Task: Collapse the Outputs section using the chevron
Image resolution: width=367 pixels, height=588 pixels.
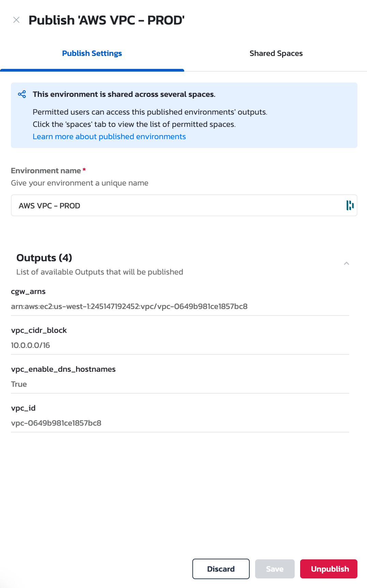Action: click(x=346, y=263)
